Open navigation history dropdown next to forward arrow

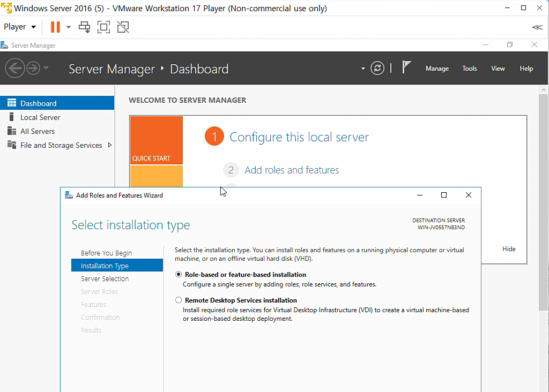[46, 68]
